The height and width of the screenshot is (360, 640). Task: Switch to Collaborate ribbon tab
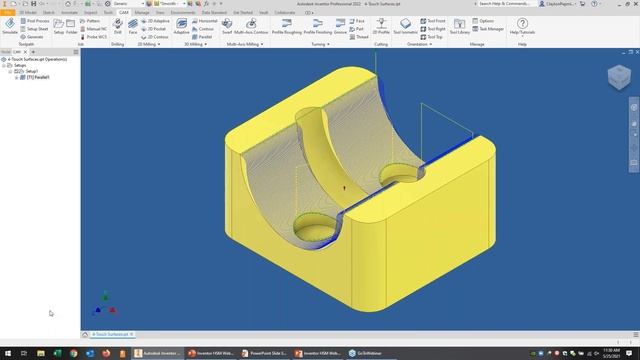pos(285,13)
